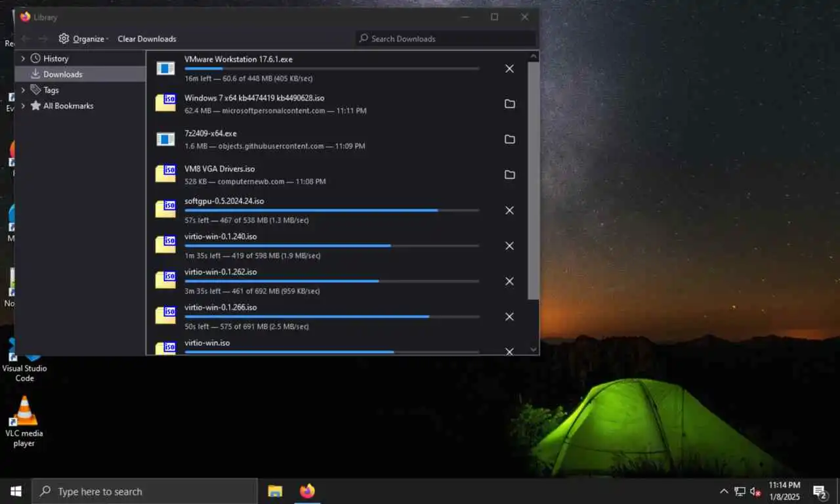The width and height of the screenshot is (840, 504).
Task: Click the virtio-win-0.1.262 download progress bar
Action: [x=332, y=281]
